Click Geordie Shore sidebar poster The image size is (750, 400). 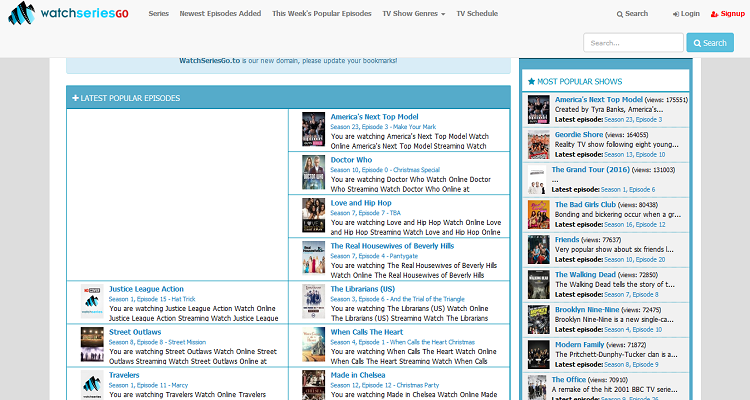539,144
